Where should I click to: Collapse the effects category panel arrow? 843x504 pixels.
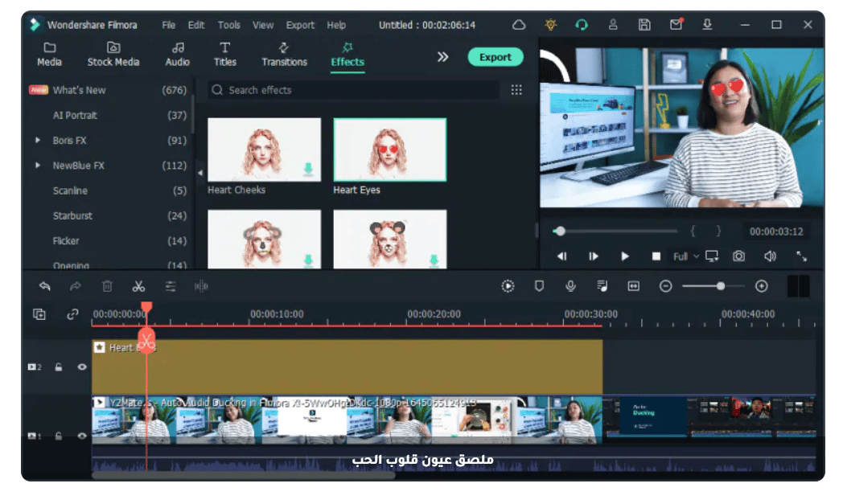pos(200,173)
